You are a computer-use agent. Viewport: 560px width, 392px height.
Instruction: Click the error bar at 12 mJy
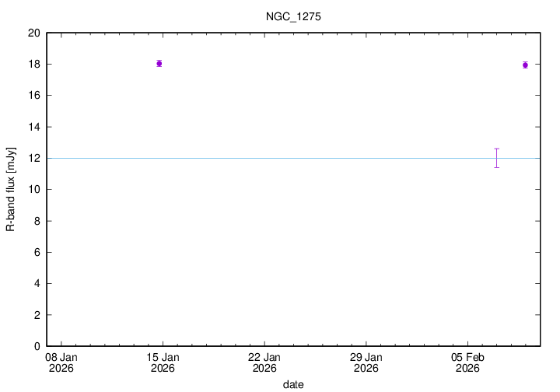496,158
